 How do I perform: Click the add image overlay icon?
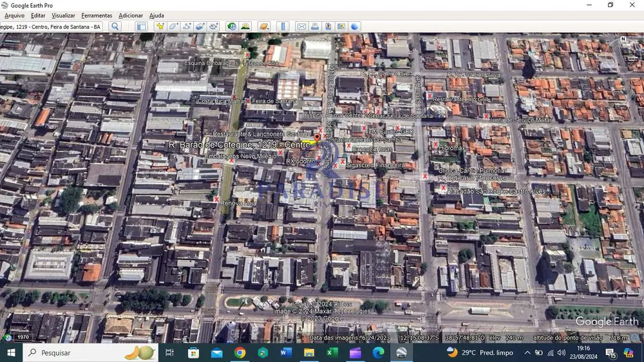(200, 26)
